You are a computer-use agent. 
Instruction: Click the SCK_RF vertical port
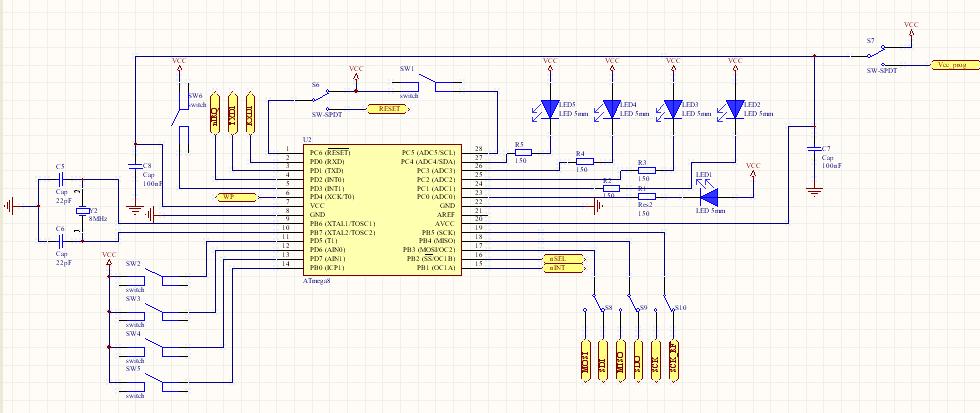click(x=673, y=361)
